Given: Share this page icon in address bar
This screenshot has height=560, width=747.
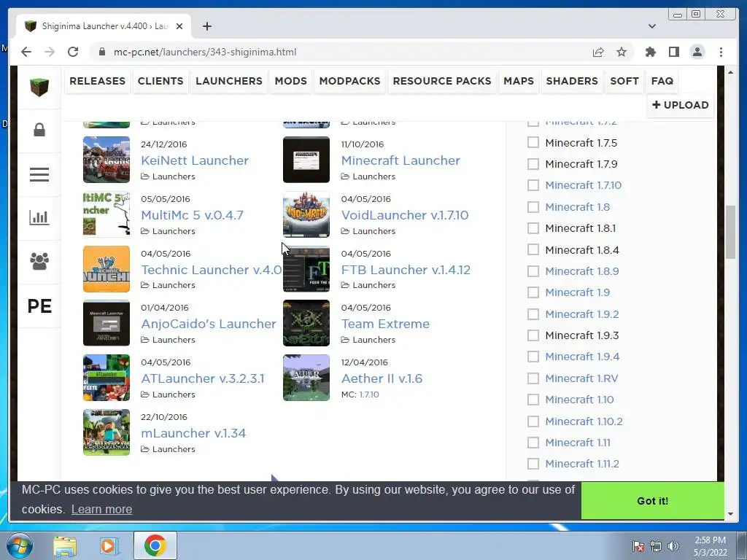Looking at the screenshot, I should point(598,52).
